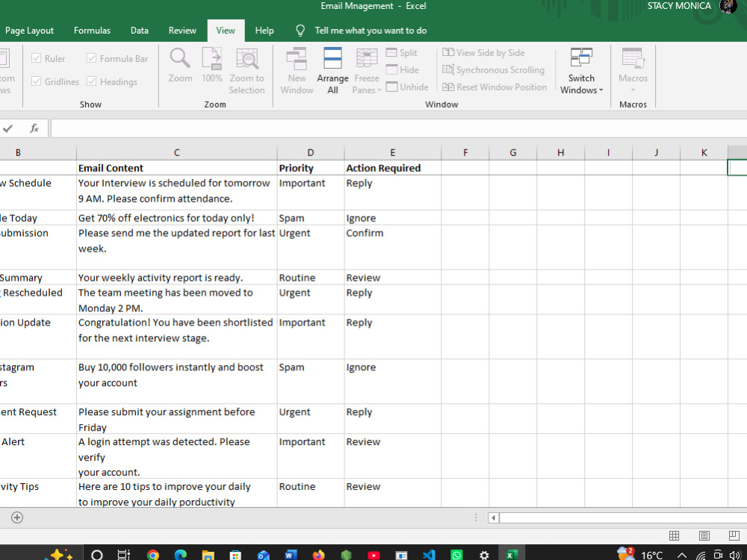Click Zoom to Selection
The image size is (747, 560).
point(247,71)
